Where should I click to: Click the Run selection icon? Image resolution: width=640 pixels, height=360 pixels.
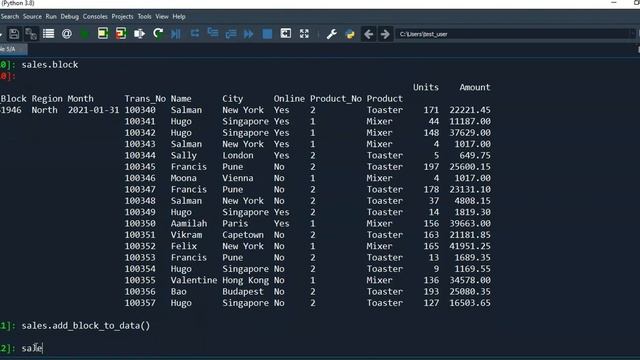tap(139, 34)
